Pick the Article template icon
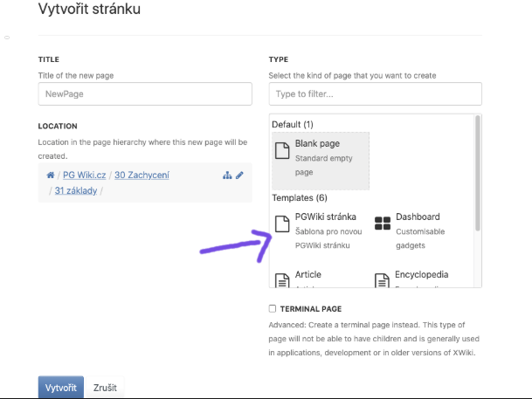Viewport: 532px width, 399px height. click(x=282, y=280)
